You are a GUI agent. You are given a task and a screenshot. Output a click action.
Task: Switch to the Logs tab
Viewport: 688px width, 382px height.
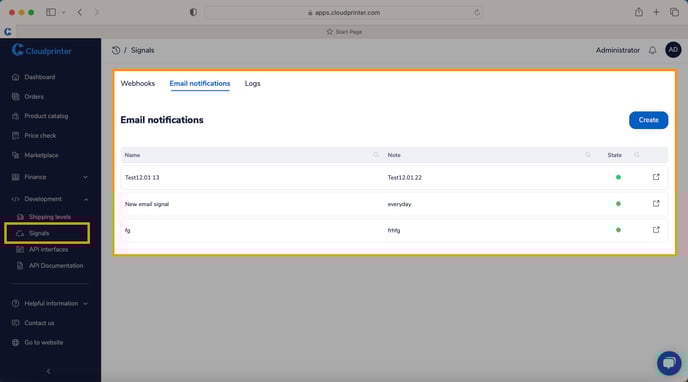tap(252, 83)
